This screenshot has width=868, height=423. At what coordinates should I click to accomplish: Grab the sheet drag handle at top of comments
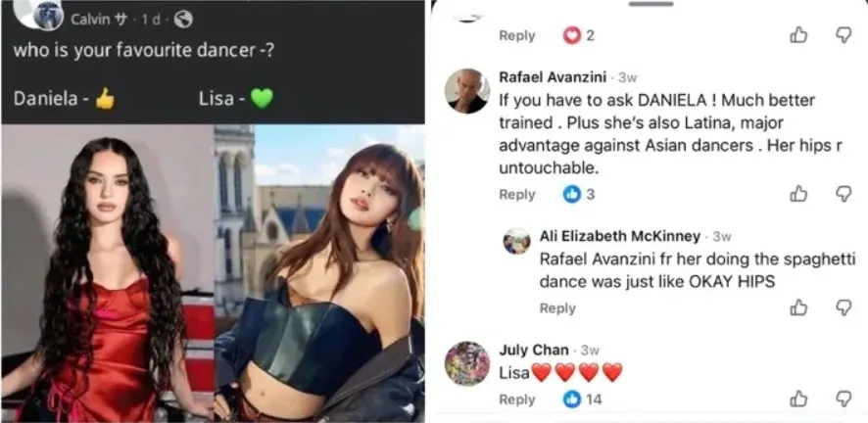point(651,4)
